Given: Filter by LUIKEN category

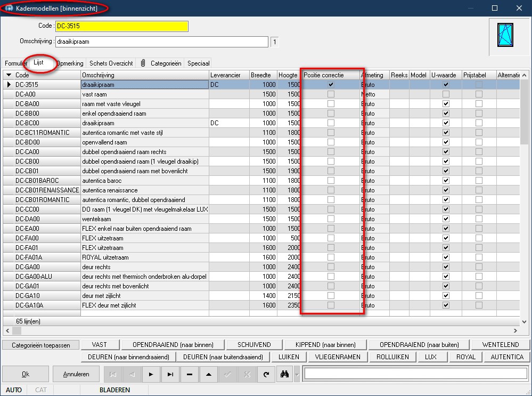Looking at the screenshot, I should pyautogui.click(x=289, y=357).
